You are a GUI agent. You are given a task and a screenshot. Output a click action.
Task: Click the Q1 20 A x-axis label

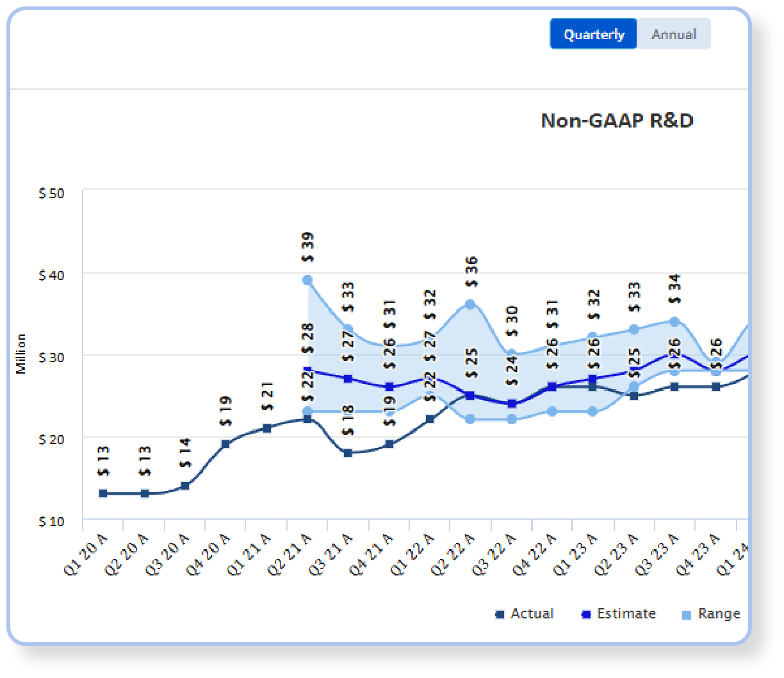point(87,554)
